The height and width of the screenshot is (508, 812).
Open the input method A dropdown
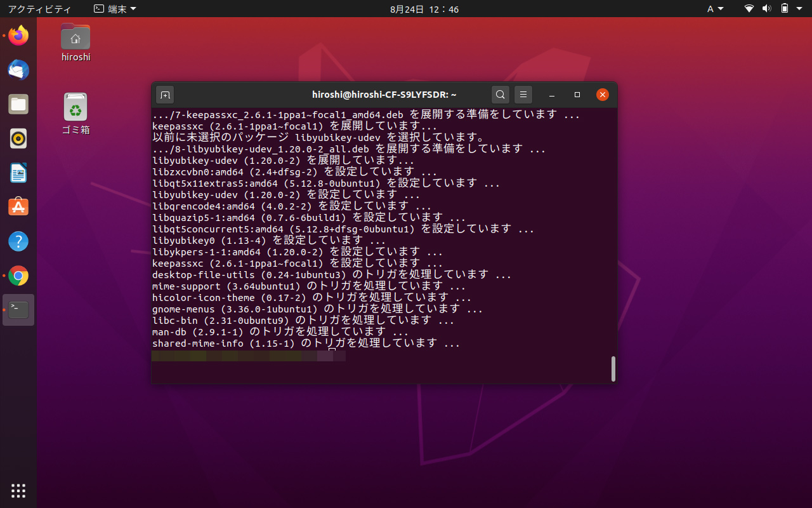[x=716, y=9]
